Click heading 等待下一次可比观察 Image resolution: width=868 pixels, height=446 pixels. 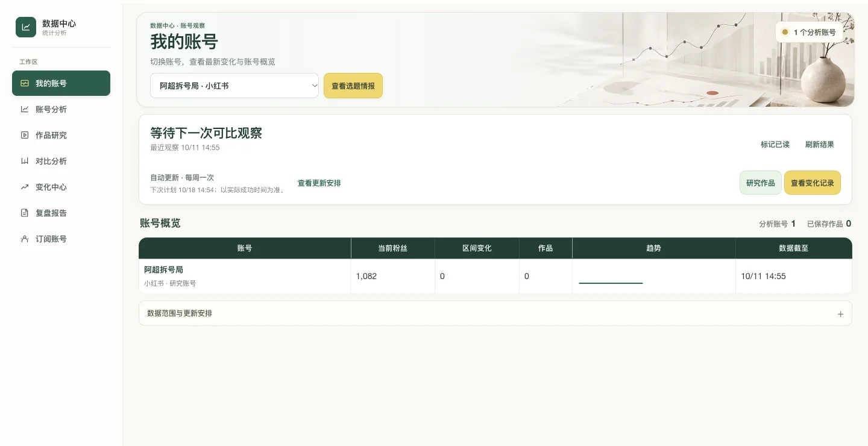(206, 133)
